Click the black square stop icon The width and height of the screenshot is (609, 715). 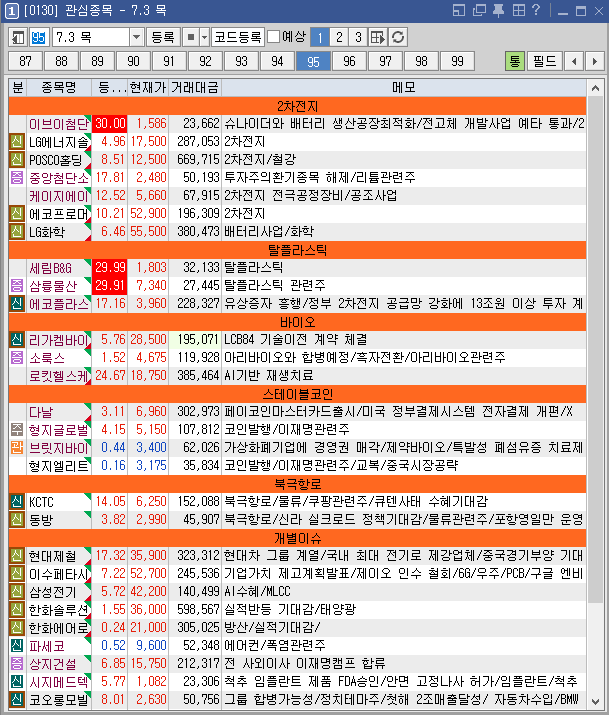click(191, 37)
